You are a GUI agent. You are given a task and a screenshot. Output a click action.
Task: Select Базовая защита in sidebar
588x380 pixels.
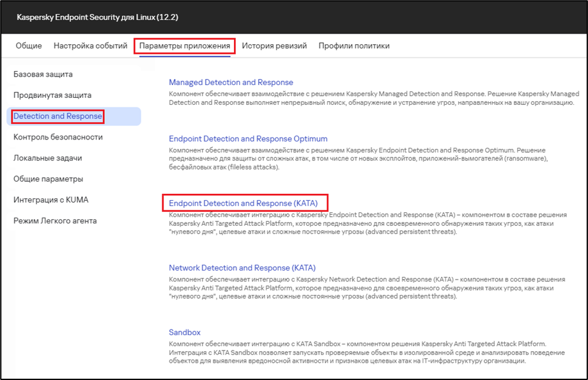(x=43, y=74)
